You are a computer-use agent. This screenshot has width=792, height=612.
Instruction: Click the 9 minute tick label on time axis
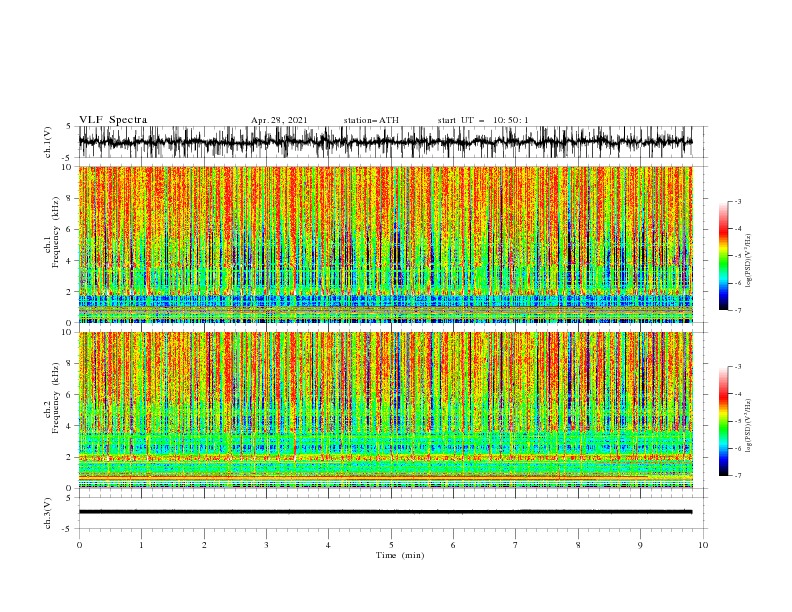[640, 545]
